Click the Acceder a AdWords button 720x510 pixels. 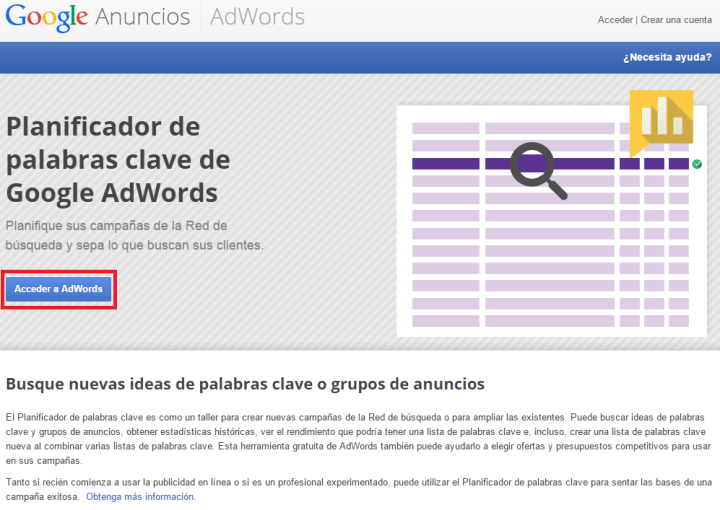[x=58, y=289]
